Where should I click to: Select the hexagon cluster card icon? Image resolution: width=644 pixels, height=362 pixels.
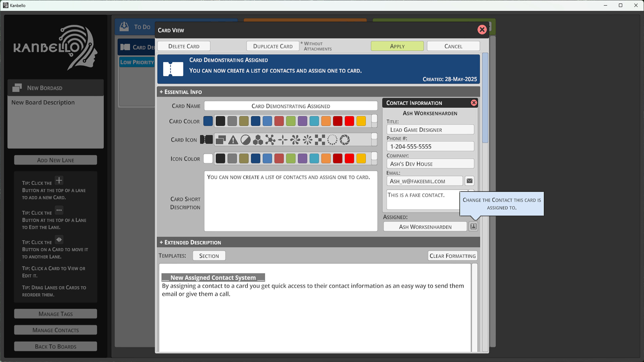point(258,139)
